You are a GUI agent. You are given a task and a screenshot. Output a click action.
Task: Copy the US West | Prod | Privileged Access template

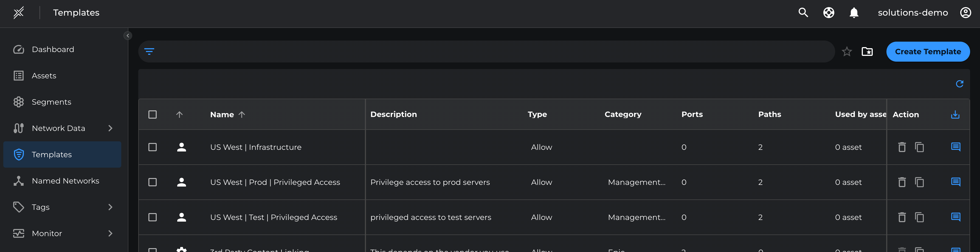click(x=919, y=182)
